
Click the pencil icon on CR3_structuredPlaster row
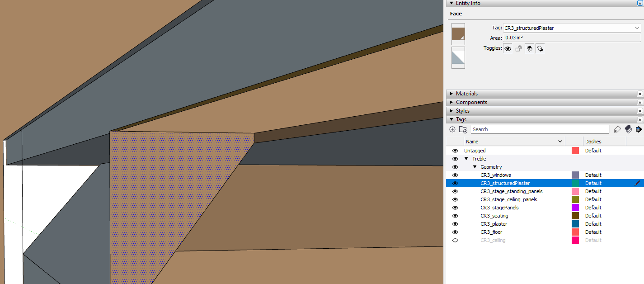click(x=637, y=183)
